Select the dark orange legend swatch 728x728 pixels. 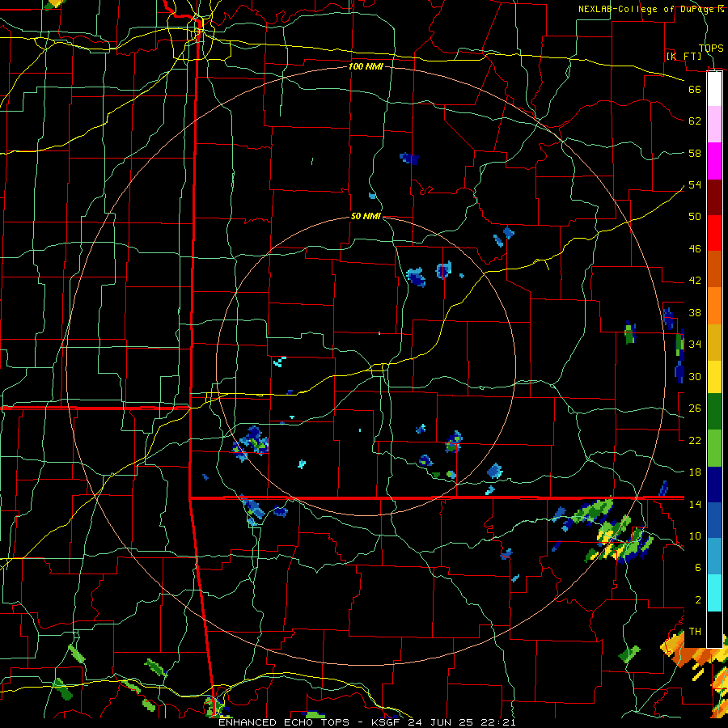coord(714,269)
